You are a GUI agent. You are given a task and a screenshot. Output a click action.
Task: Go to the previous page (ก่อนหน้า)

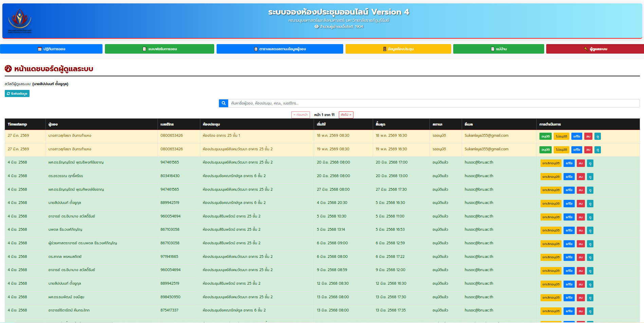300,115
